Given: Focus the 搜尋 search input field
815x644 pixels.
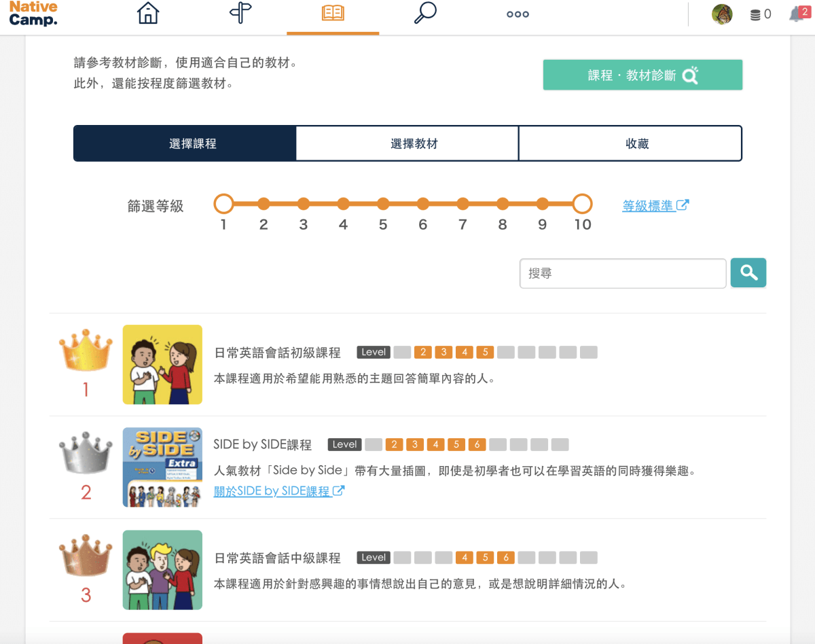Looking at the screenshot, I should pos(623,273).
